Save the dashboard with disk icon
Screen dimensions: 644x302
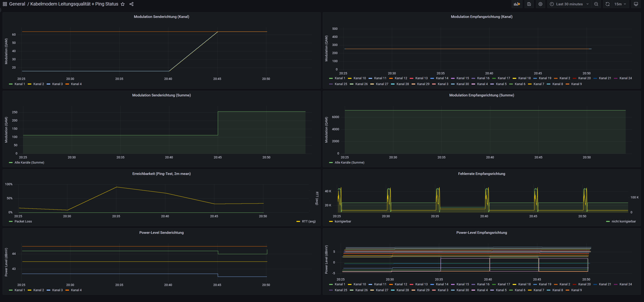529,4
